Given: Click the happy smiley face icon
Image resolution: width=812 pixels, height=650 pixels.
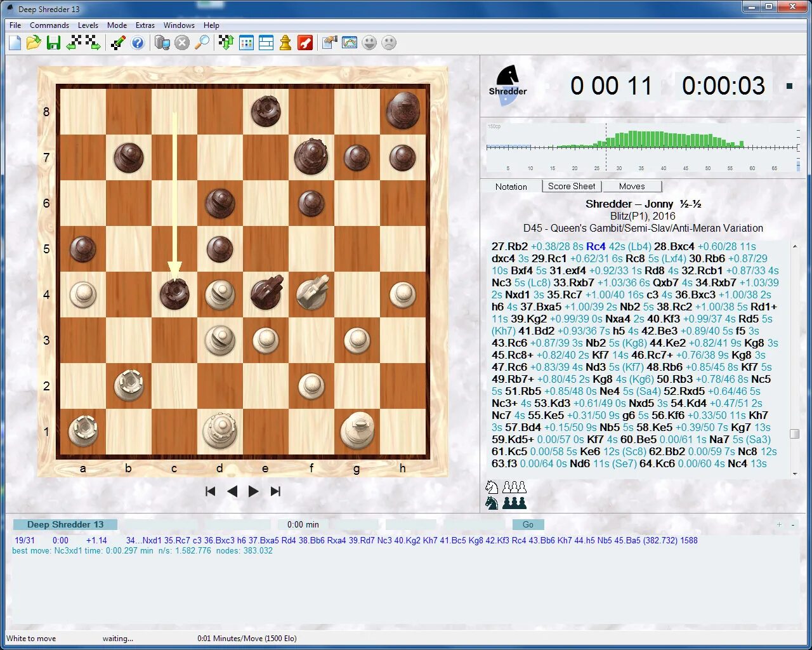Looking at the screenshot, I should [x=369, y=43].
